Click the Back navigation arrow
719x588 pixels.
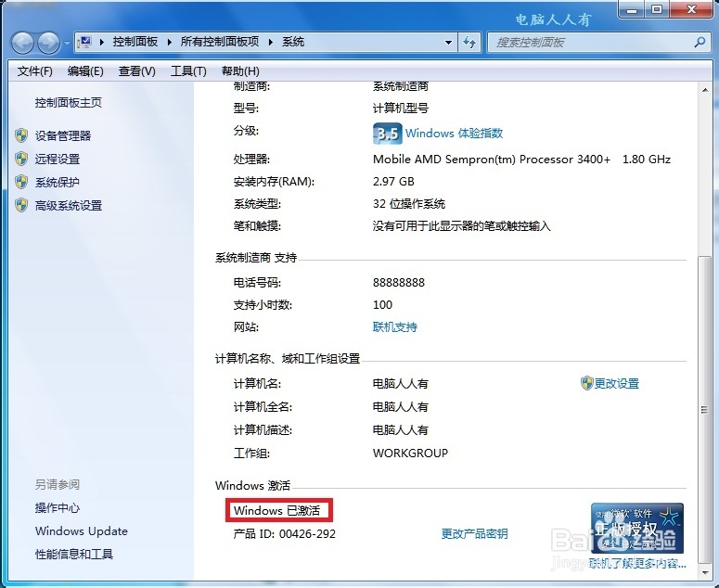[22, 43]
